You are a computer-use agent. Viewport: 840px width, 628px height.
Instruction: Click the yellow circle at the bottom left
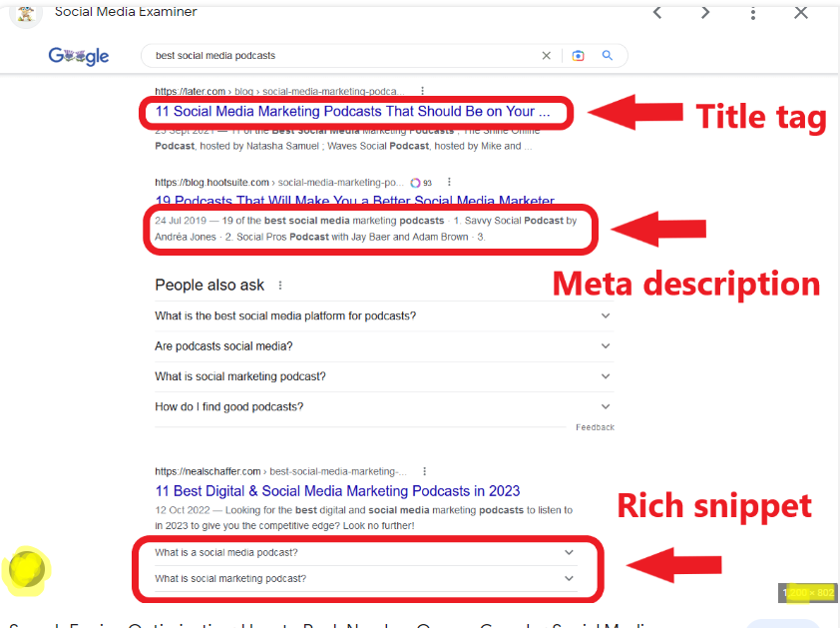[x=26, y=569]
